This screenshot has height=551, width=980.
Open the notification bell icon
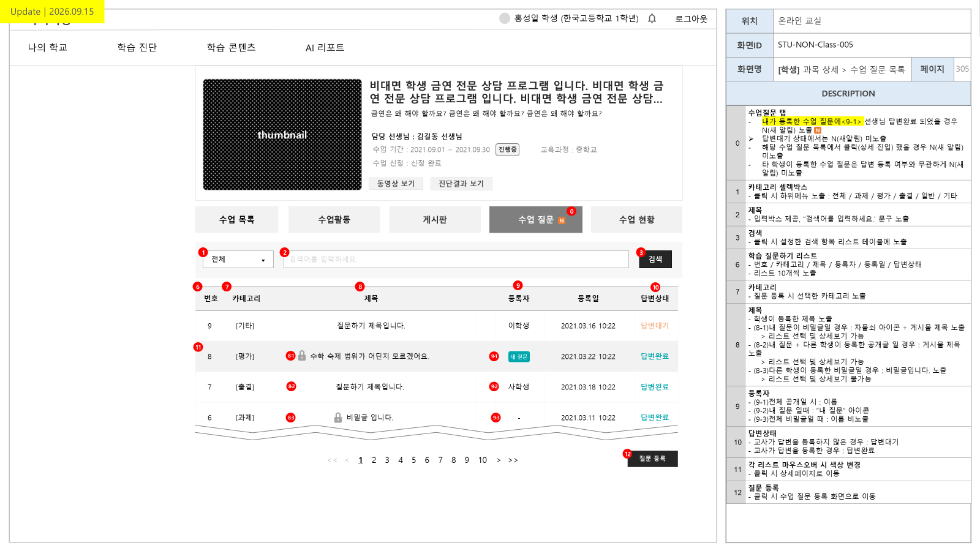[652, 18]
